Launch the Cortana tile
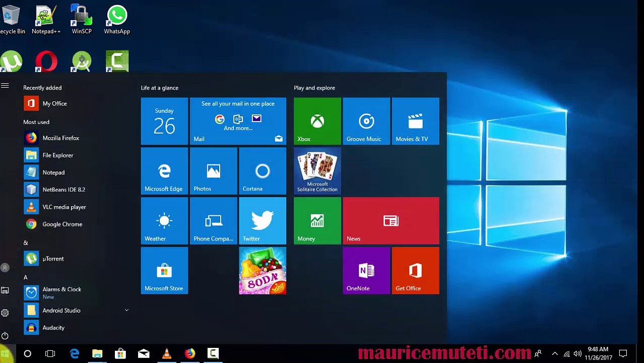This screenshot has width=644, height=363. [263, 171]
